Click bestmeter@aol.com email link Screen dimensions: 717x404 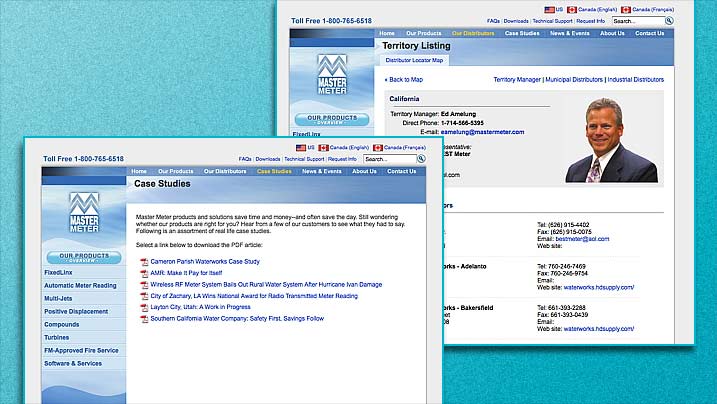tap(582, 239)
